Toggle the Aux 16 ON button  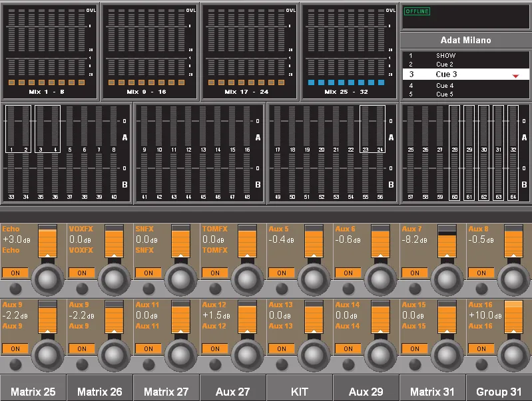coord(481,349)
